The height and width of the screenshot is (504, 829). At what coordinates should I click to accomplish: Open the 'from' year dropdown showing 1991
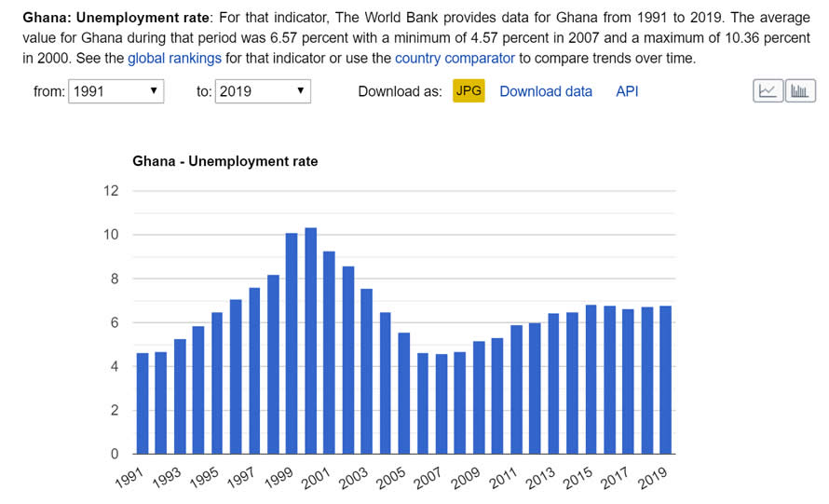pyautogui.click(x=116, y=91)
